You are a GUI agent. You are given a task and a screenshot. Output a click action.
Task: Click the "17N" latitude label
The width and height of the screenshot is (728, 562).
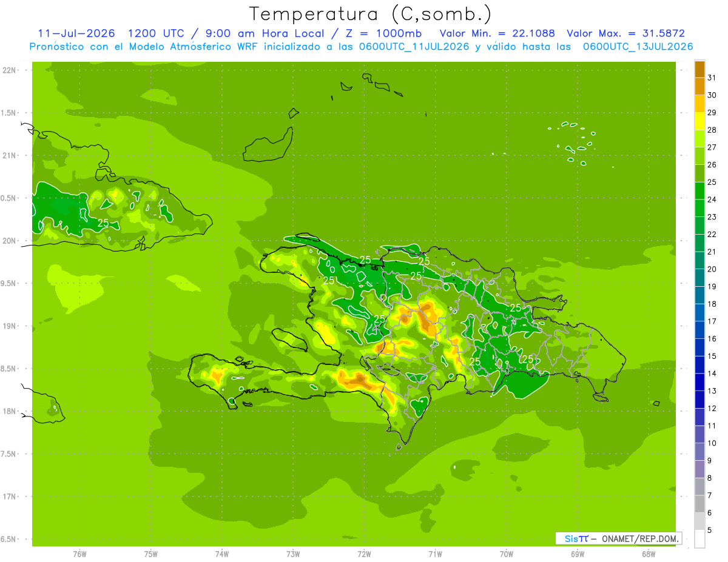click(10, 497)
